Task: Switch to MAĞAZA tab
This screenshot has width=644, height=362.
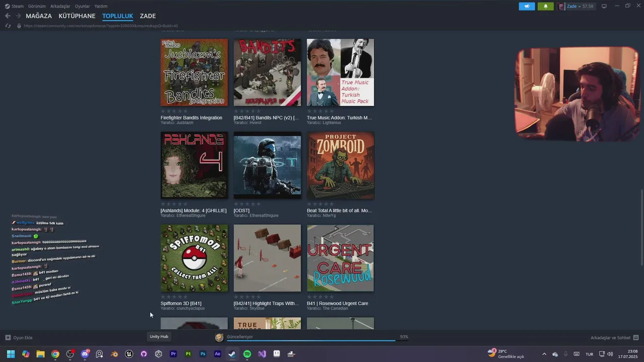Action: pyautogui.click(x=39, y=16)
